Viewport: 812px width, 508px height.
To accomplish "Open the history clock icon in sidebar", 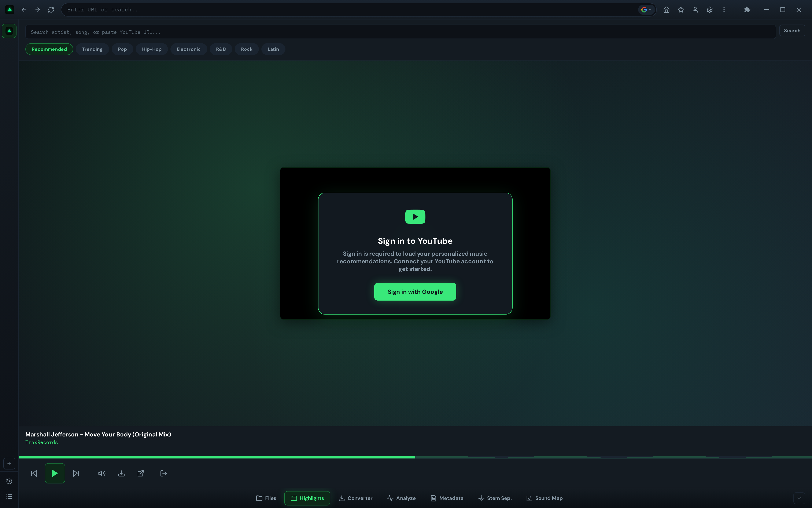I will click(9, 481).
